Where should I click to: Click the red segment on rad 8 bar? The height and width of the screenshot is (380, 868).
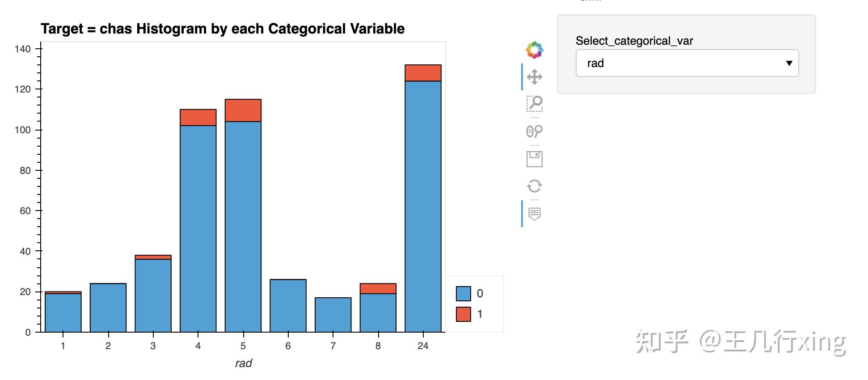tap(378, 288)
